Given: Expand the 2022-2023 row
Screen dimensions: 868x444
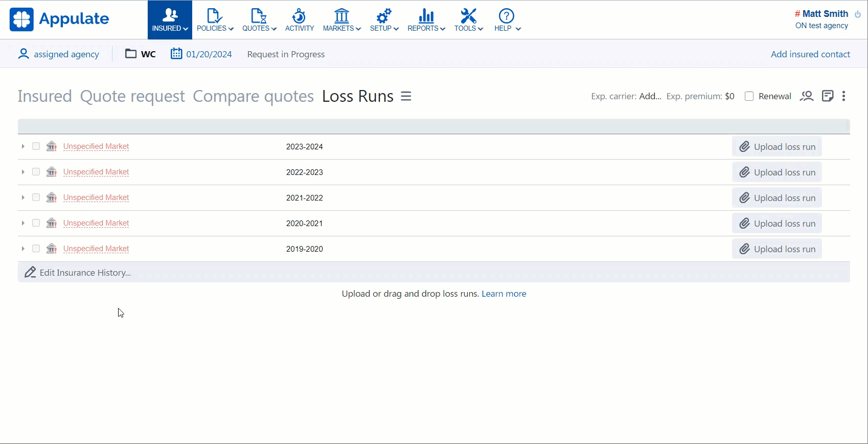Looking at the screenshot, I should [x=23, y=172].
